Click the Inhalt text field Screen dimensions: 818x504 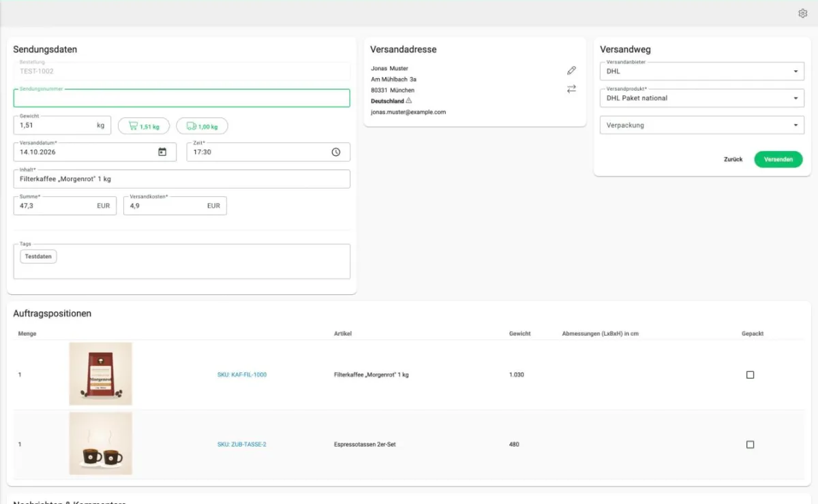(x=182, y=179)
